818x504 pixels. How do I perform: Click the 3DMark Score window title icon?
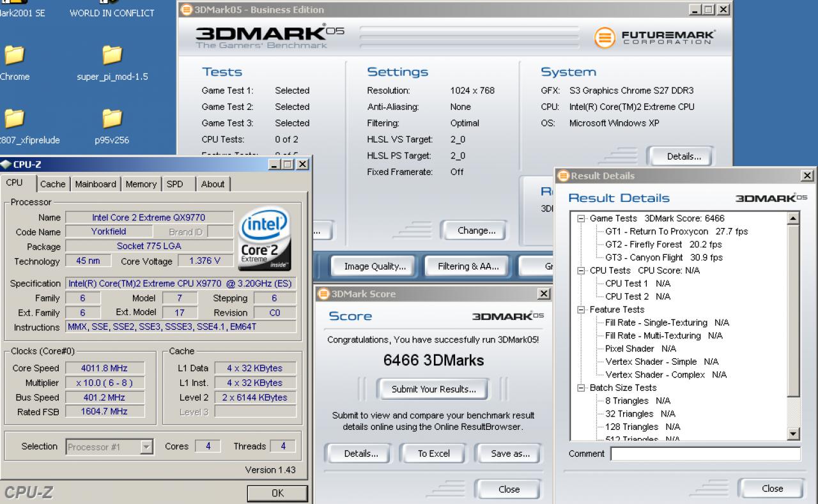coord(323,294)
